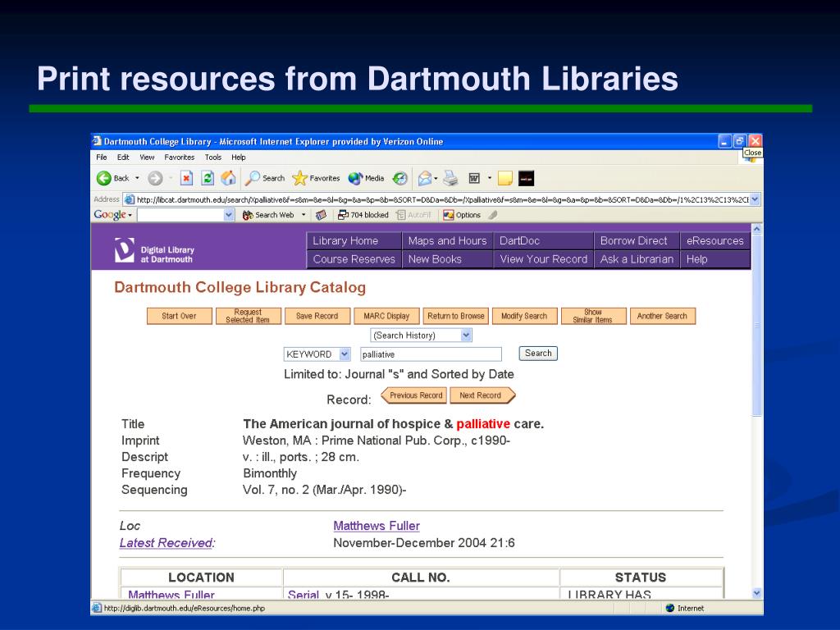
Task: Click the Ask a Librarian tab
Action: [x=637, y=259]
